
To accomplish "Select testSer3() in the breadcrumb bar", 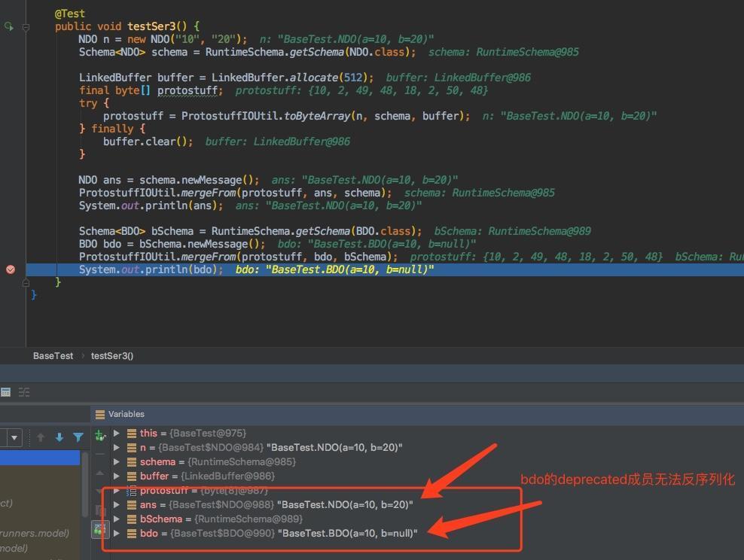I will click(x=111, y=355).
